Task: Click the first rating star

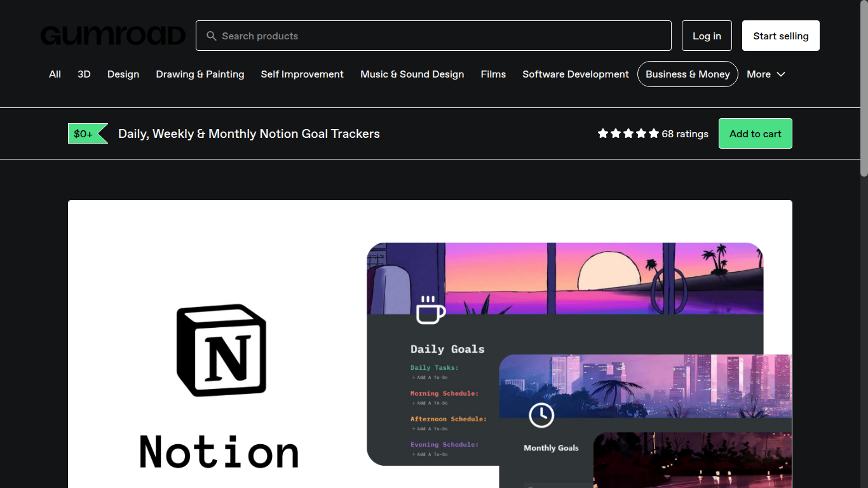Action: 603,133
